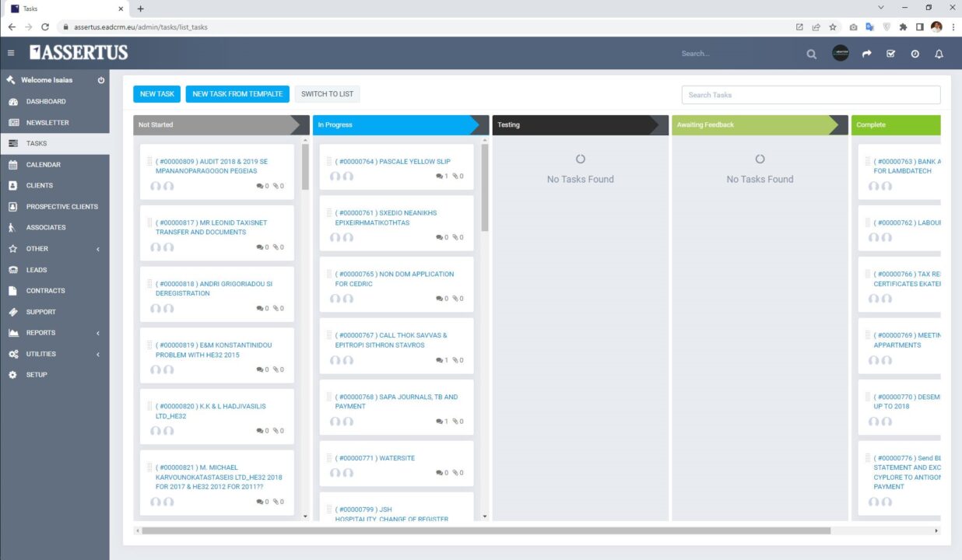Click the Not Started column scrollbar
The image size is (962, 560).
pos(305,167)
